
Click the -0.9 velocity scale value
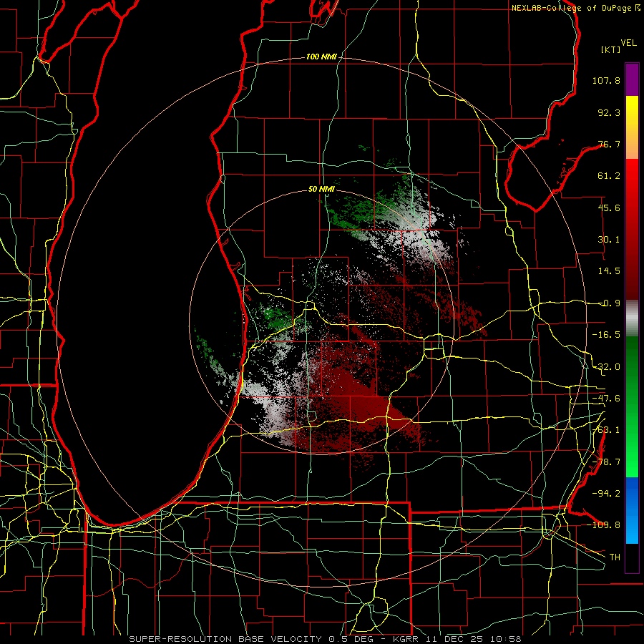pos(609,303)
